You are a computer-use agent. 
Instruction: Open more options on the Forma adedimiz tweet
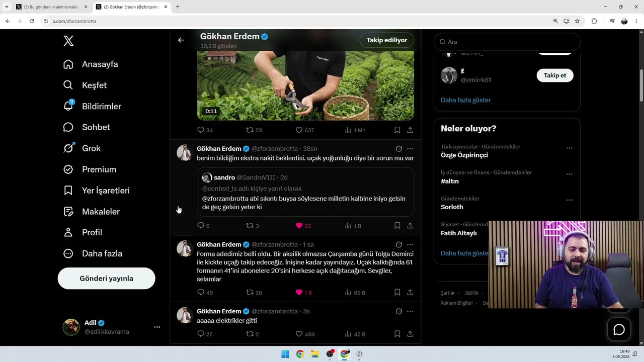(x=410, y=245)
